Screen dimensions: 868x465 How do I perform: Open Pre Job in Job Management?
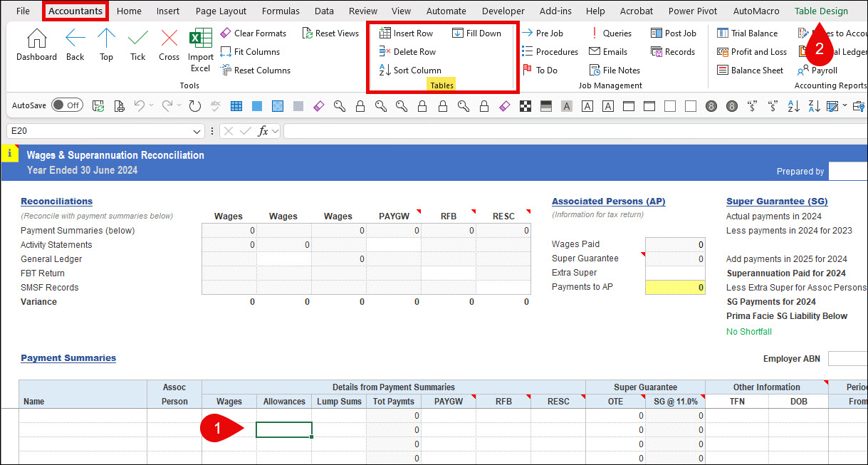pyautogui.click(x=543, y=33)
